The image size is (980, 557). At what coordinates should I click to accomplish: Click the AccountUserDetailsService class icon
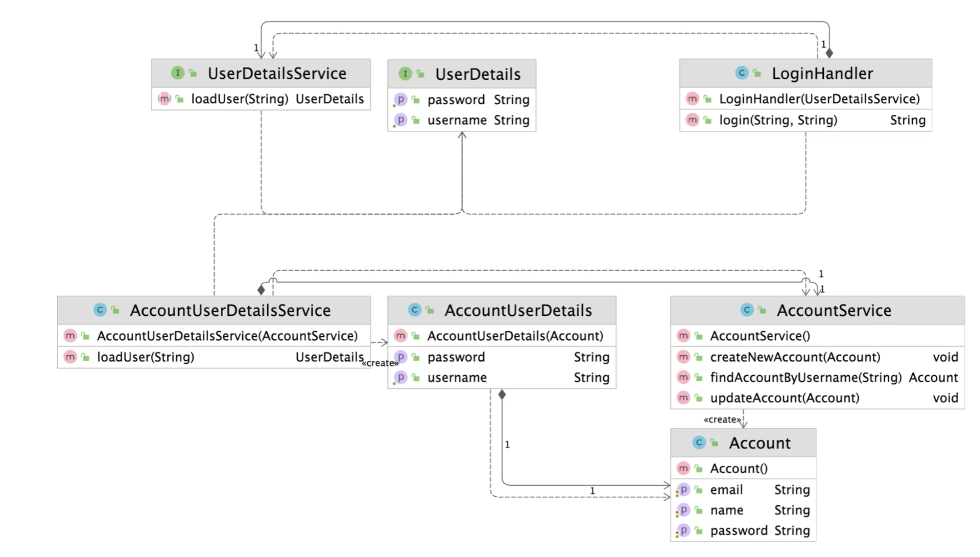[x=100, y=310]
